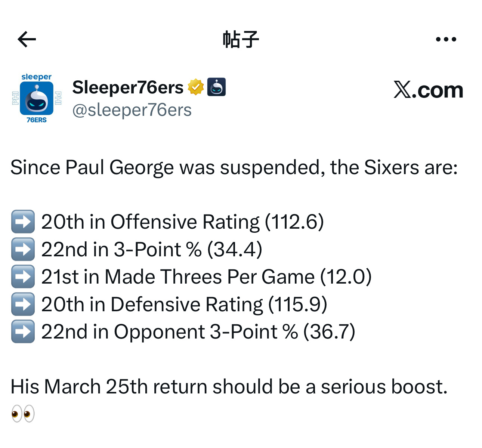Screen dimensions: 482x448
Task: Click the arrow emoji before Made Threes
Action: (x=23, y=277)
